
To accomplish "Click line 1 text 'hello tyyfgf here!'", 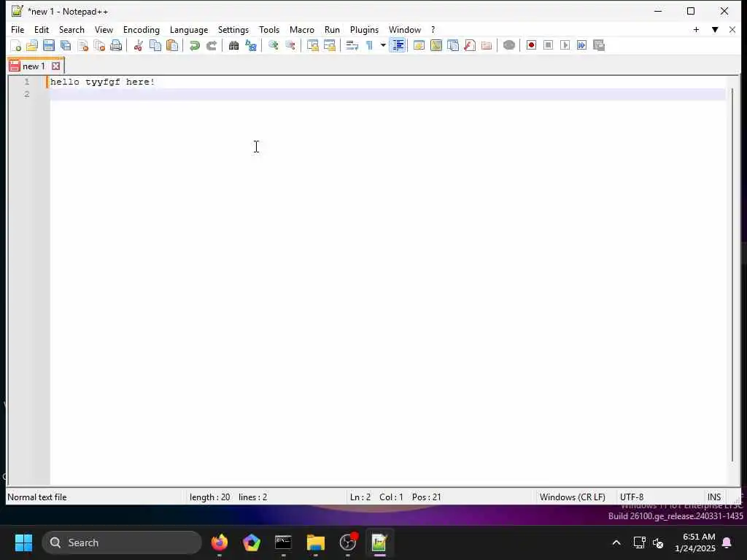I will (102, 82).
